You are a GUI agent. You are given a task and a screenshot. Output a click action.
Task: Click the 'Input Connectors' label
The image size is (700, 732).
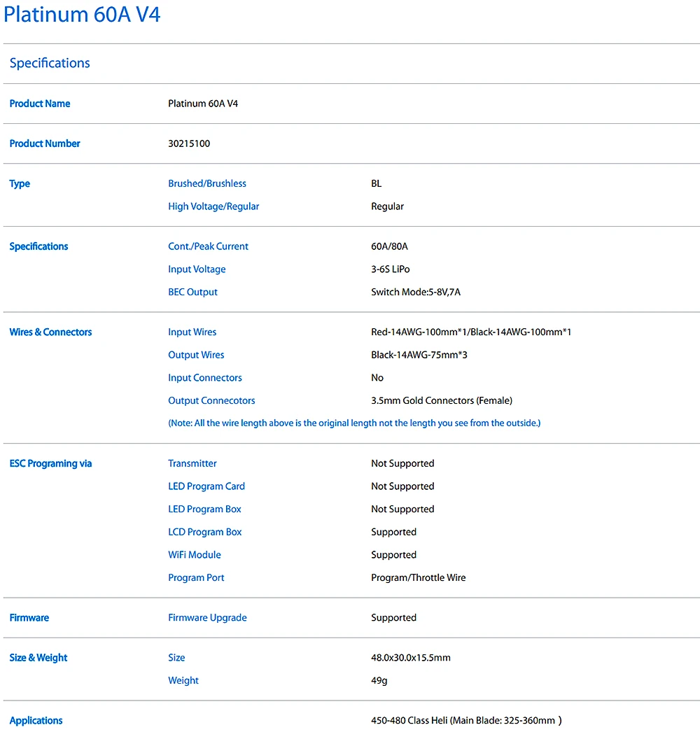point(205,378)
